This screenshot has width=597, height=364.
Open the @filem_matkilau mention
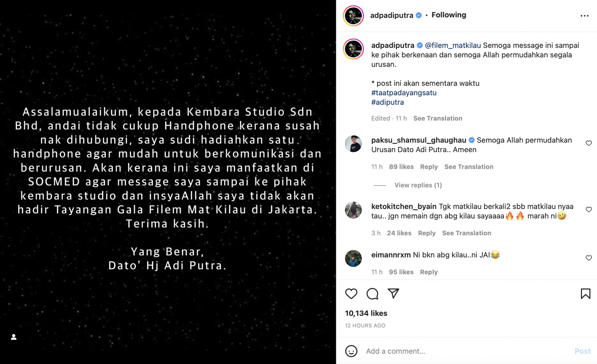pyautogui.click(x=453, y=45)
